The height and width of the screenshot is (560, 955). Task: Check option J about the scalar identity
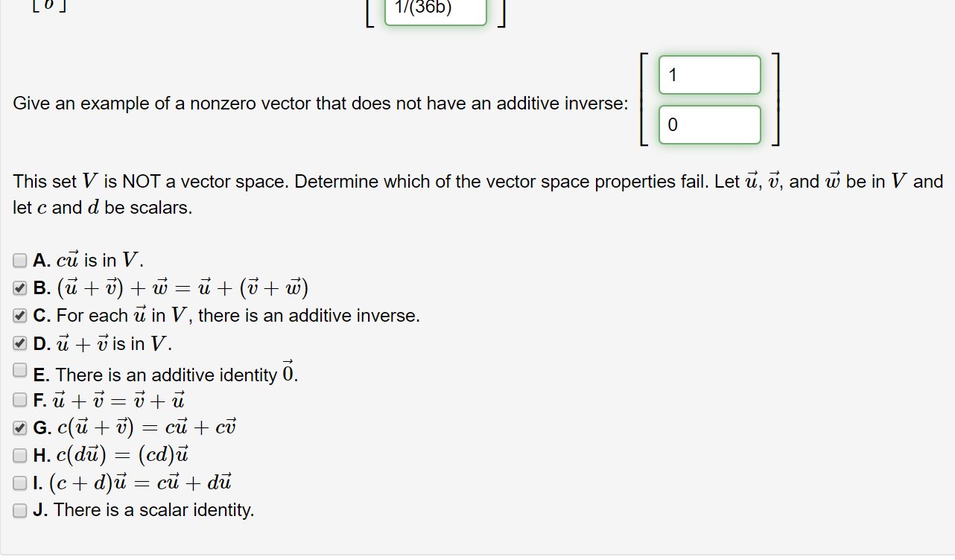click(19, 510)
